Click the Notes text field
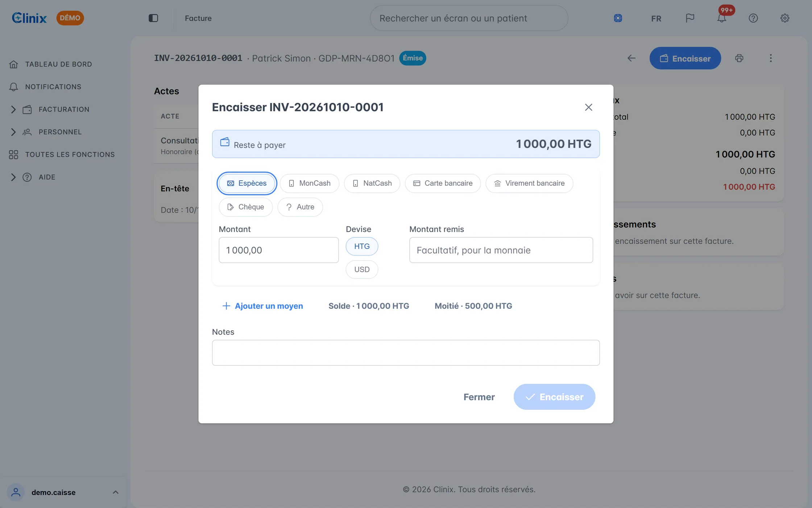 406,353
